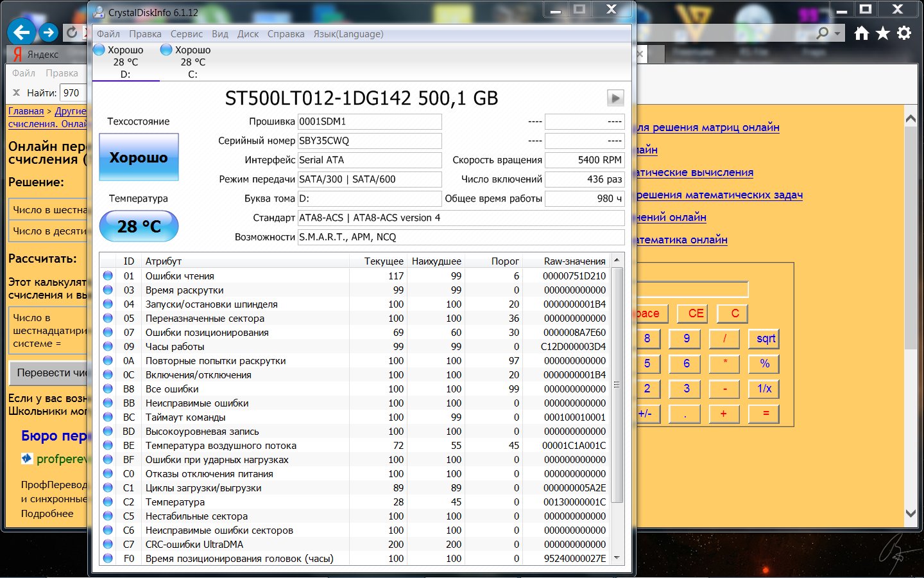Open the Вид menu in CrystalDiskInfo
Viewport: 924px width, 578px height.
pyautogui.click(x=220, y=34)
